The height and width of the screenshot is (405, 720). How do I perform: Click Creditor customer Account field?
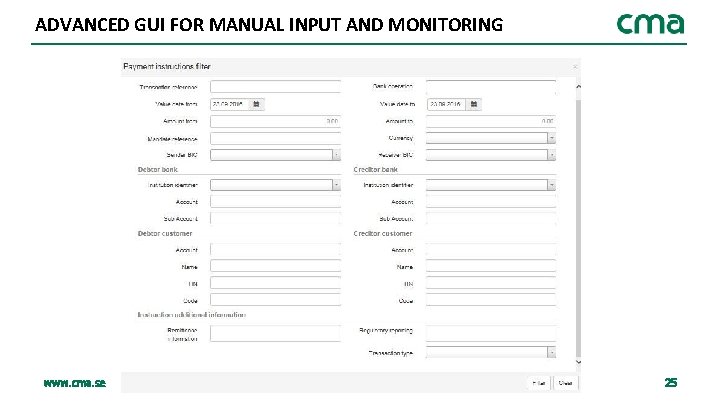coord(491,250)
